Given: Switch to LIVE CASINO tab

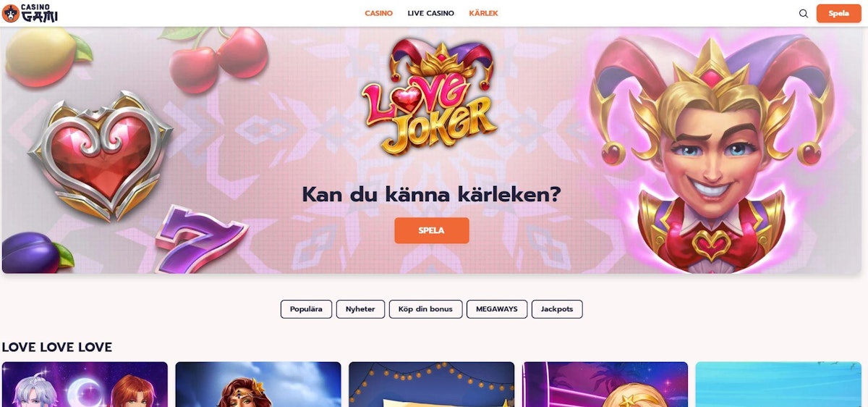Looking at the screenshot, I should pos(431,13).
